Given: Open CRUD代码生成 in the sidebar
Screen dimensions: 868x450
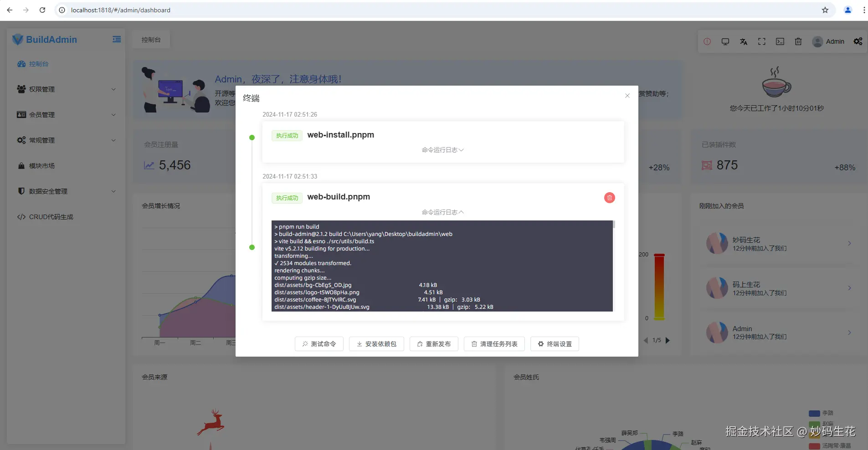Looking at the screenshot, I should click(66, 217).
